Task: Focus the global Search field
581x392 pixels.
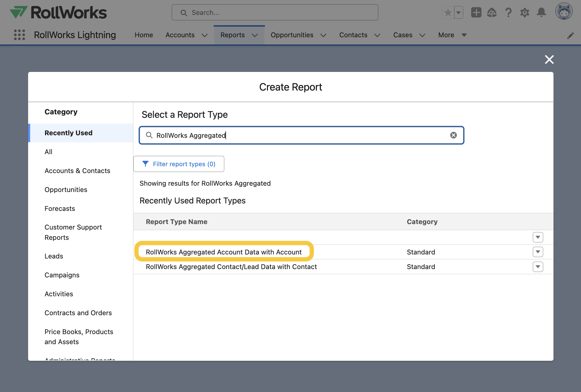Action: [275, 12]
